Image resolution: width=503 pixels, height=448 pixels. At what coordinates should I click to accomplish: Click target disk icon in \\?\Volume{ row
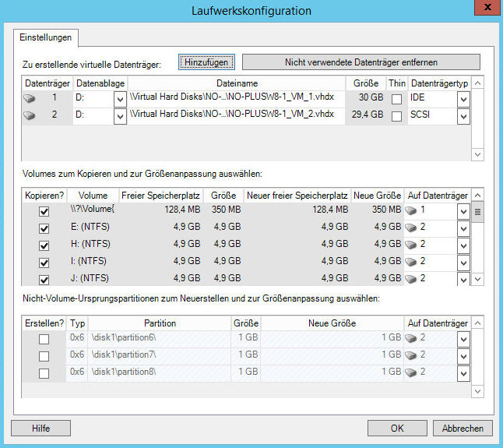point(412,210)
